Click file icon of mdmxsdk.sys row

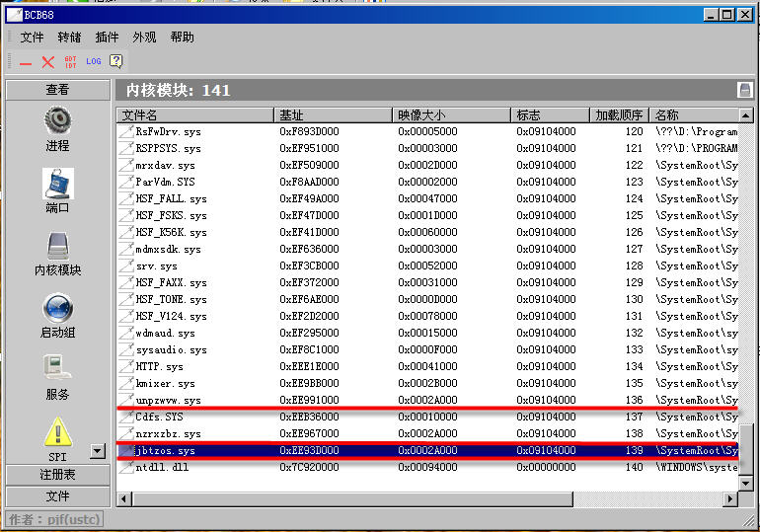(x=126, y=249)
